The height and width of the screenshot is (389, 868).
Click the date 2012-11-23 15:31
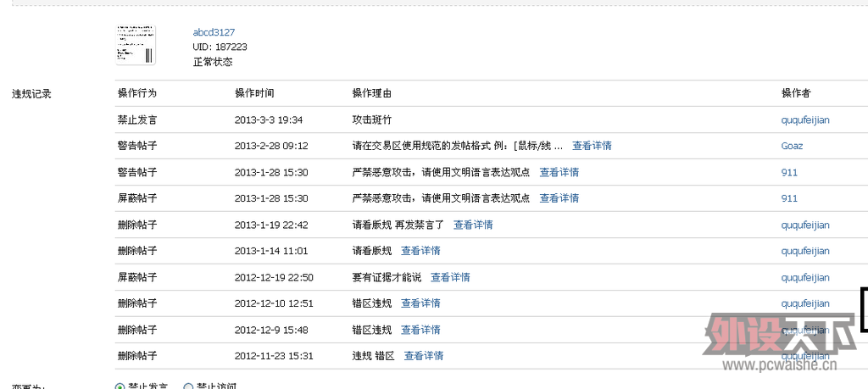(x=274, y=356)
